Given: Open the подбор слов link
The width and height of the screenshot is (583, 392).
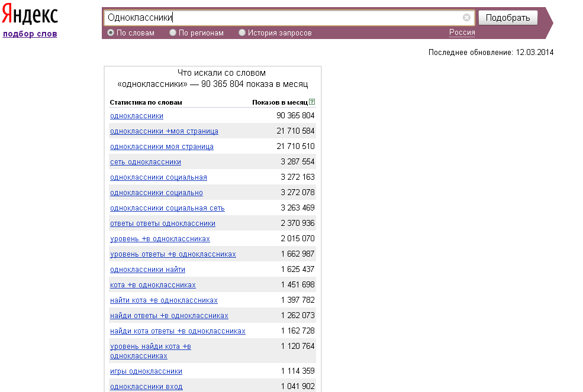Looking at the screenshot, I should pos(30,34).
